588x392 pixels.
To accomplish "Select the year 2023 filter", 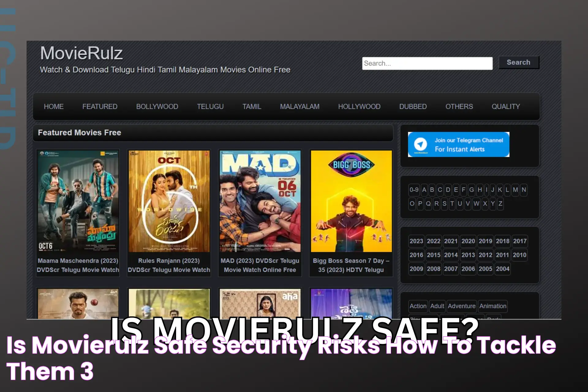I will 416,241.
